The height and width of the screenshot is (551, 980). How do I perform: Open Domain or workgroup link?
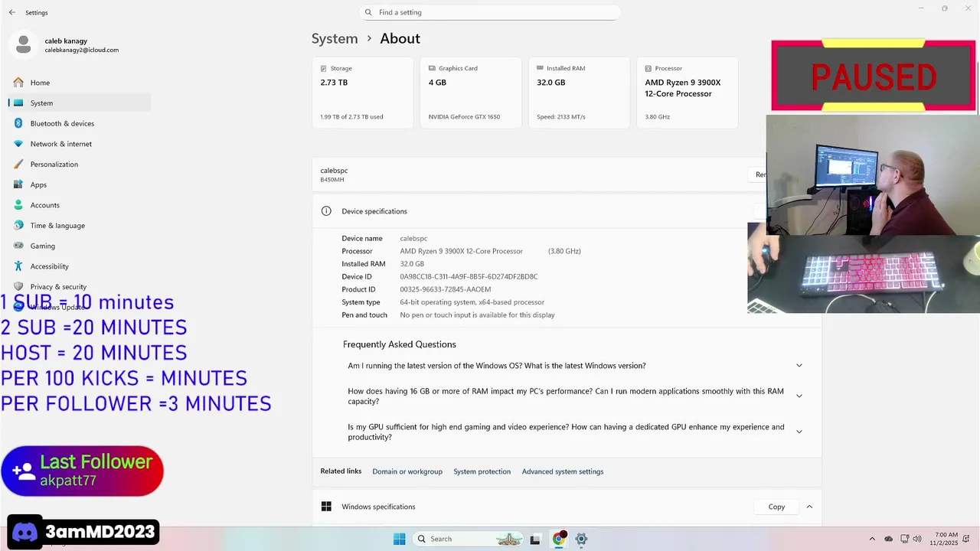click(407, 471)
